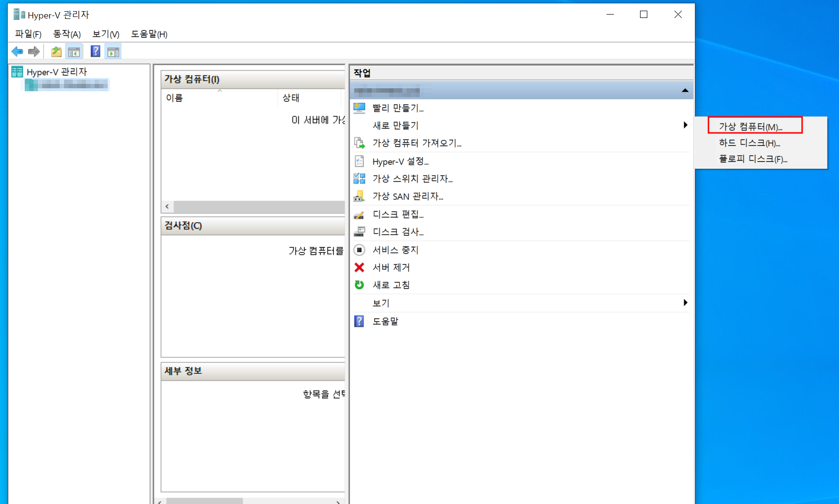Click 디스크 검사... action
Screen dimensions: 839x504
click(x=398, y=232)
